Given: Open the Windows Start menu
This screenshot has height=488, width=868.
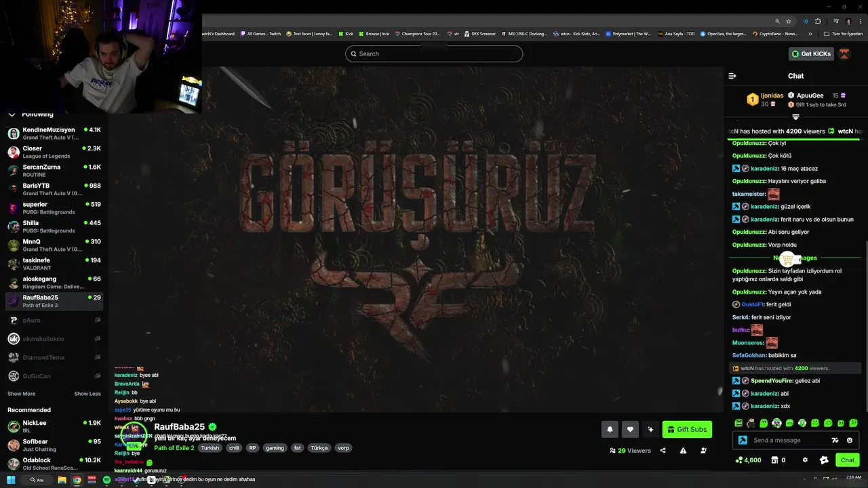Looking at the screenshot, I should 12,480.
